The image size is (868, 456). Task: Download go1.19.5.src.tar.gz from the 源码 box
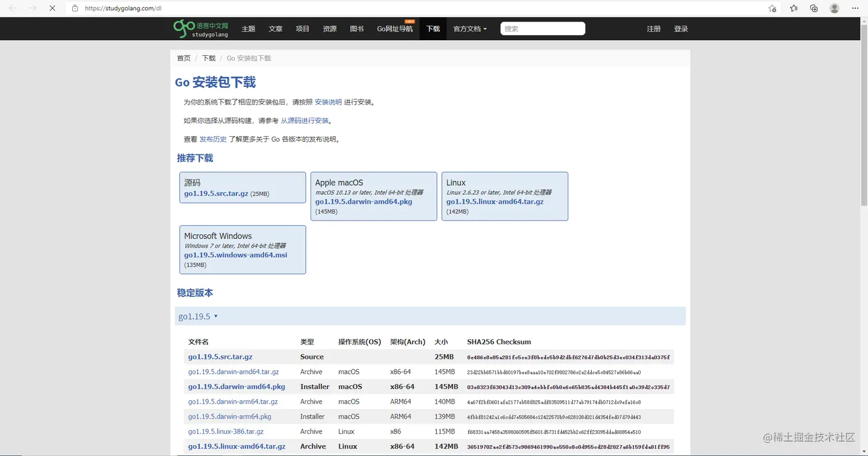[216, 194]
